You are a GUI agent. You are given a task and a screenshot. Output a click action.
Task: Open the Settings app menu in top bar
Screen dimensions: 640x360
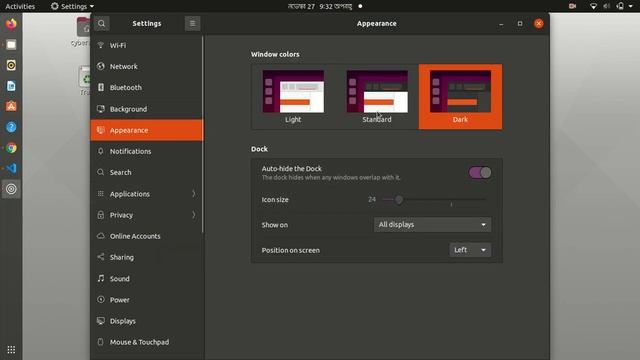click(72, 6)
